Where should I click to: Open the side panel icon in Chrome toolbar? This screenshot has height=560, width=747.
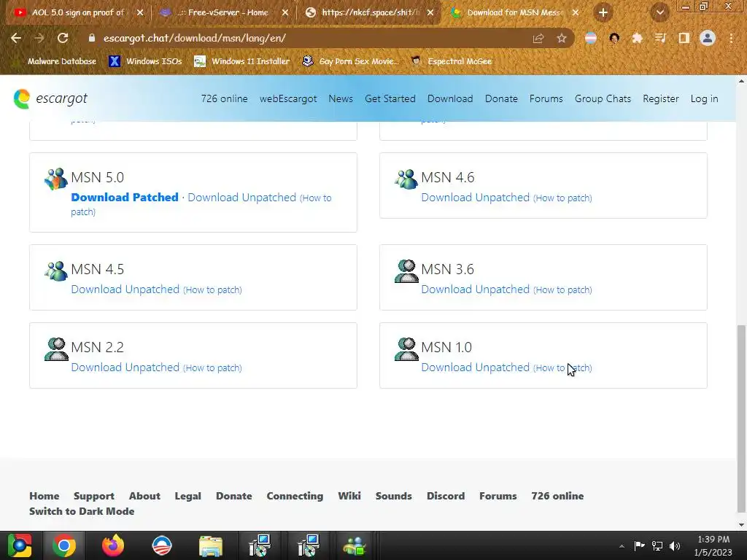pos(684,38)
